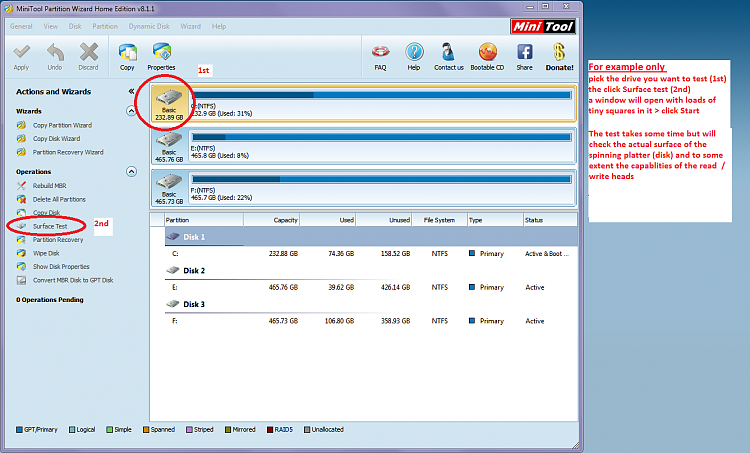Click the Type column header
Image resolution: width=750 pixels, height=453 pixels.
click(x=495, y=220)
